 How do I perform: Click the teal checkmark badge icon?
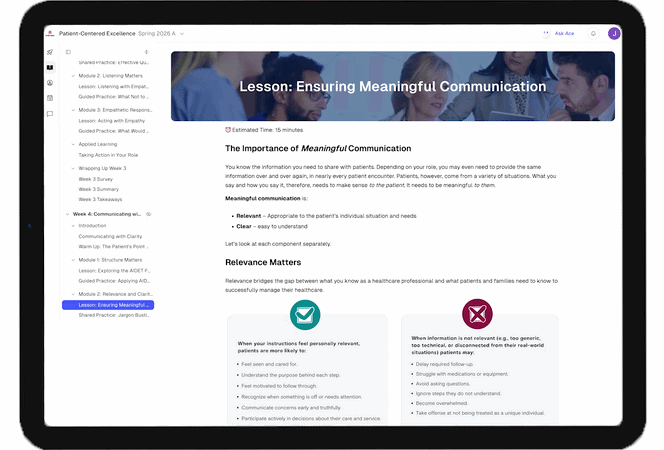click(305, 315)
